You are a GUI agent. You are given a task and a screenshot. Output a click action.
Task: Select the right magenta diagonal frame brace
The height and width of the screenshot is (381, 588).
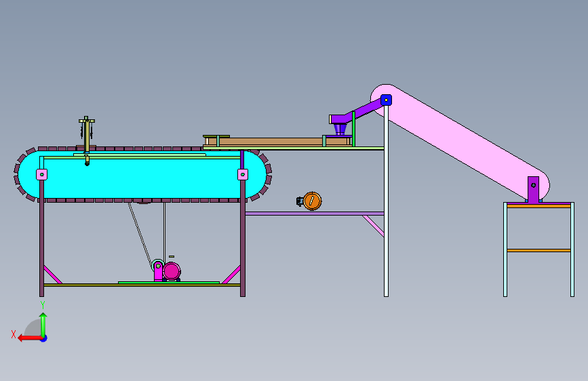pos(231,275)
